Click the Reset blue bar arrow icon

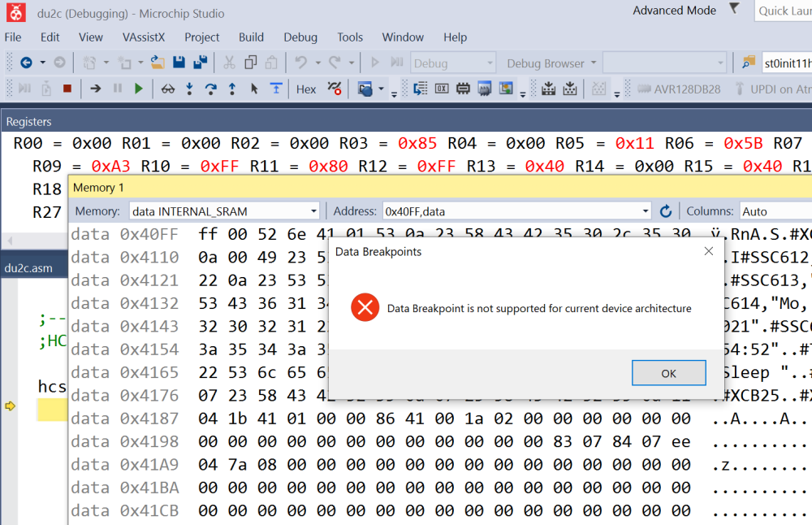[276, 89]
